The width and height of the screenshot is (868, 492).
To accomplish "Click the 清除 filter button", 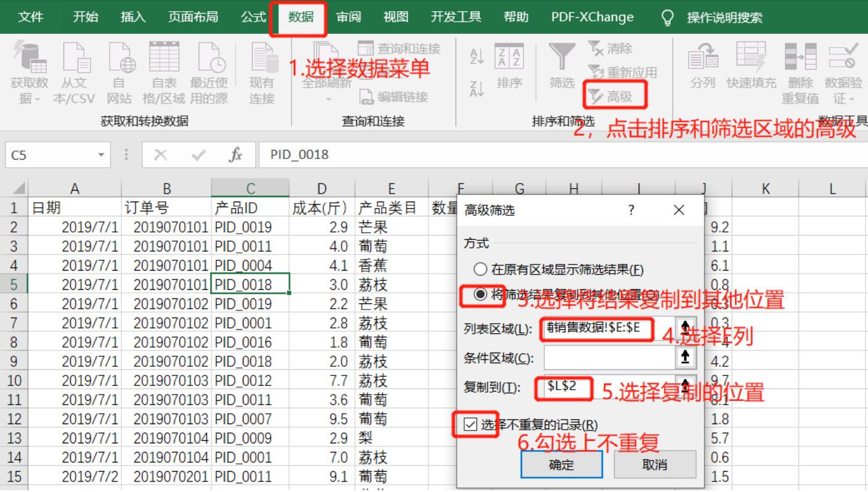I will point(610,48).
